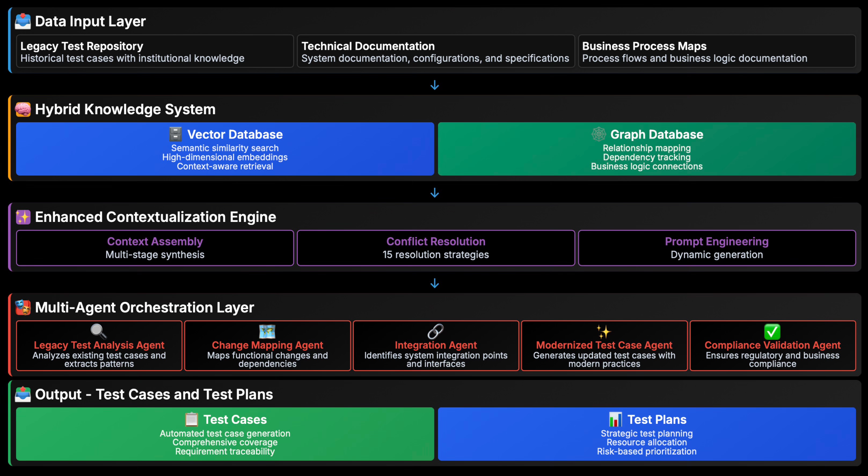Click 'Maps functional changes and dependencies' description
868x476 pixels.
[267, 360]
